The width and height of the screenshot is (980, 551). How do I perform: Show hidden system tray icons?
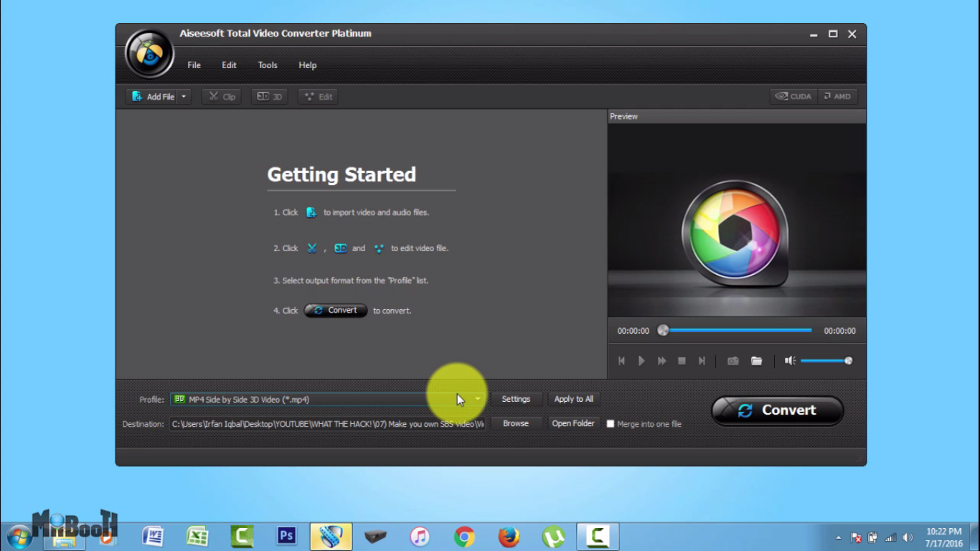pyautogui.click(x=838, y=537)
